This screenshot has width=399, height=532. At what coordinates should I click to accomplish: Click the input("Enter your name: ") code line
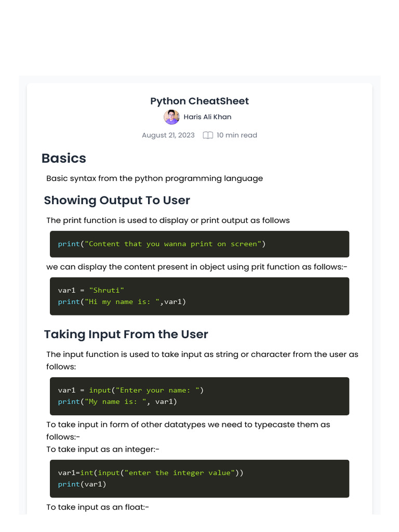tap(131, 390)
